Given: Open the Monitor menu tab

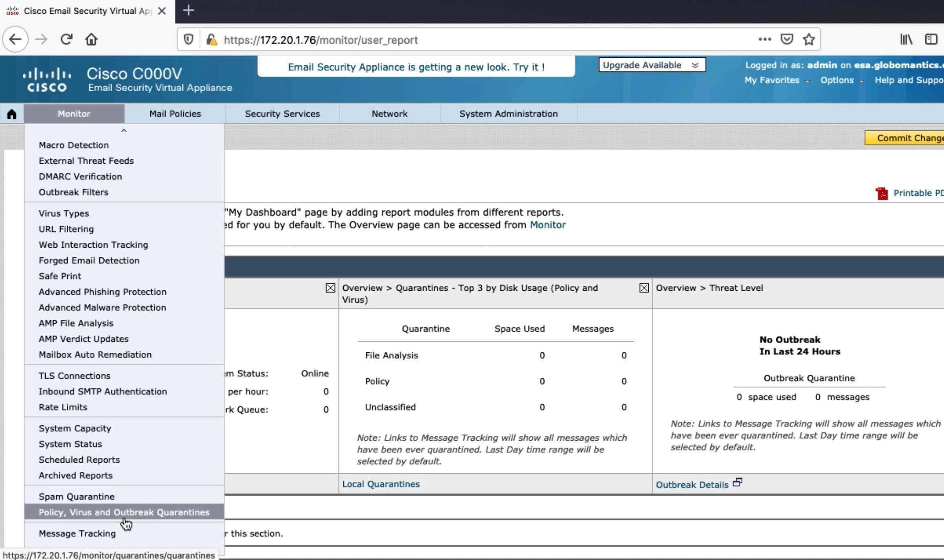Looking at the screenshot, I should coord(74,114).
